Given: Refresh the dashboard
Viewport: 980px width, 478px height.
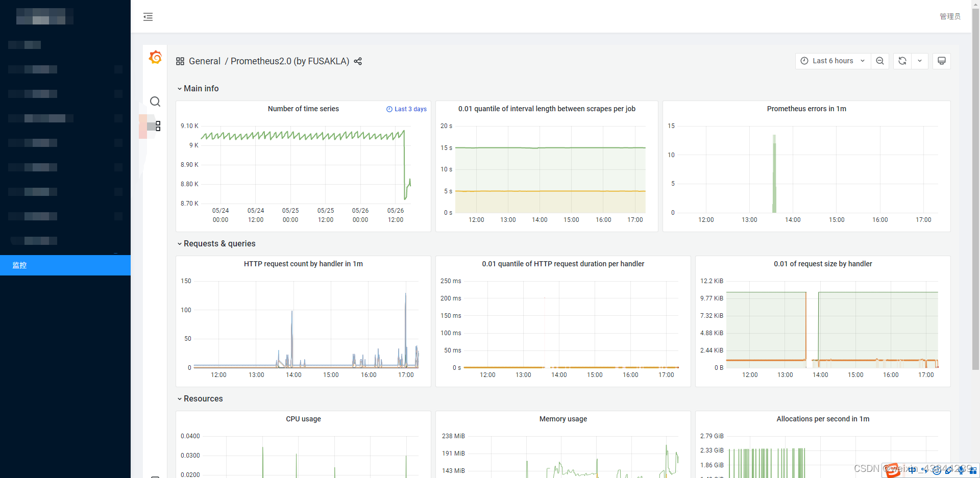Looking at the screenshot, I should pyautogui.click(x=902, y=61).
